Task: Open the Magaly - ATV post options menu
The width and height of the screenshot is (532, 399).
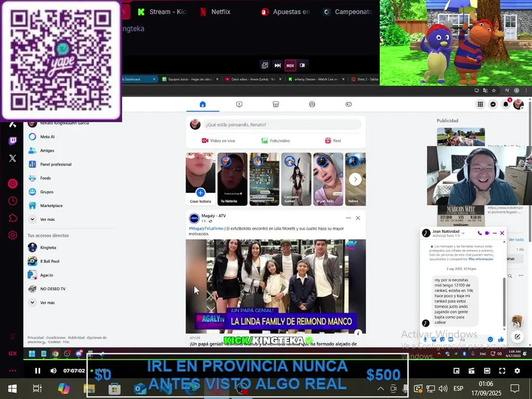Action: [x=348, y=218]
